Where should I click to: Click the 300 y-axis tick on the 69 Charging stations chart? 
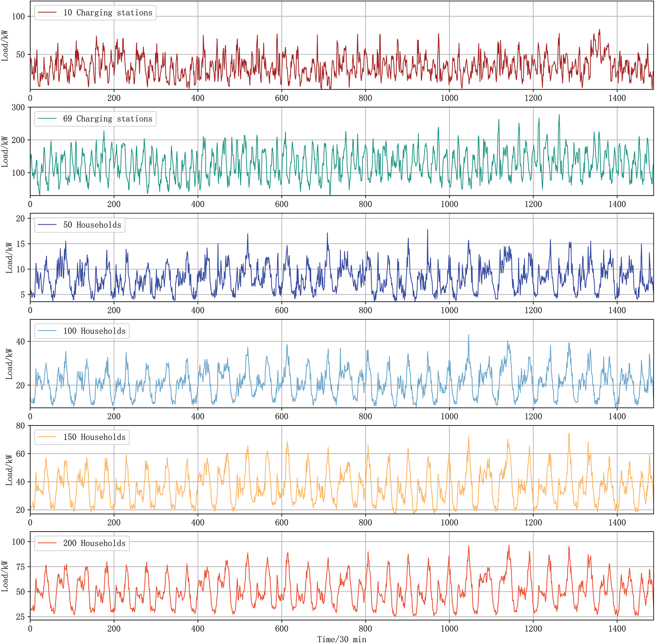click(x=18, y=108)
